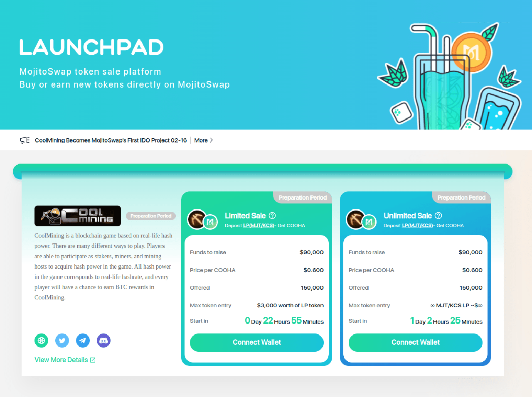Open LP(MJT/KCS) link in Unlimited Sale
The height and width of the screenshot is (397, 532).
coord(417,225)
